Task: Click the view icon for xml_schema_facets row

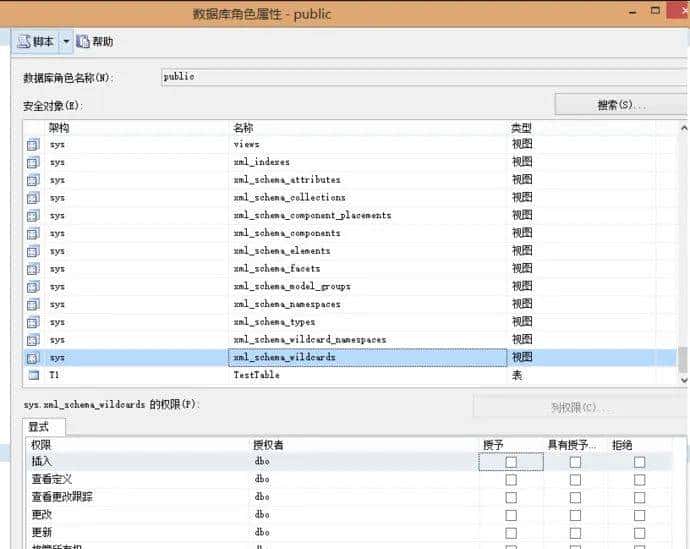Action: (x=33, y=269)
